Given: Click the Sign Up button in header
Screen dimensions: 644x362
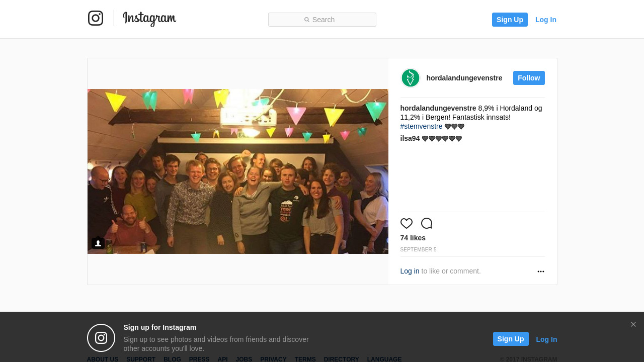Looking at the screenshot, I should pos(510,20).
